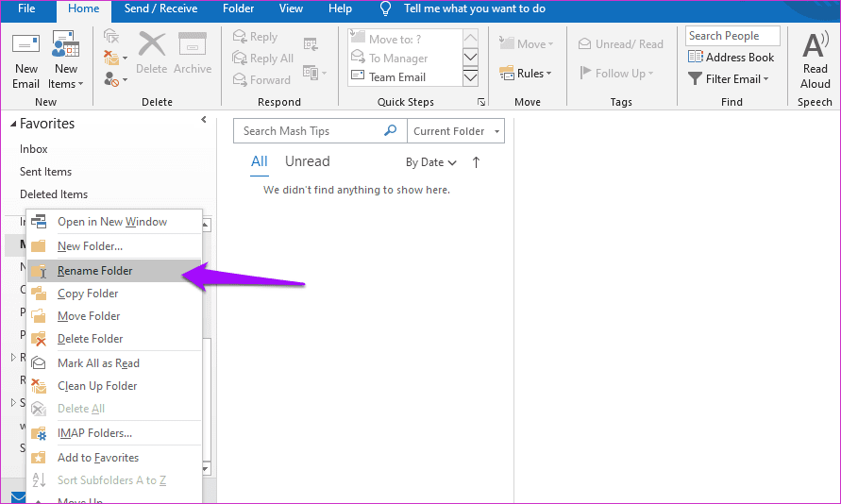
Task: Select Team Email quick step
Action: 396,77
